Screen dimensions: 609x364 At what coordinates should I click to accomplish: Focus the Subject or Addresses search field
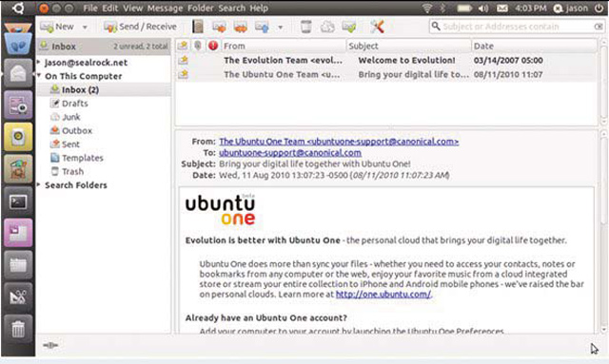click(518, 27)
